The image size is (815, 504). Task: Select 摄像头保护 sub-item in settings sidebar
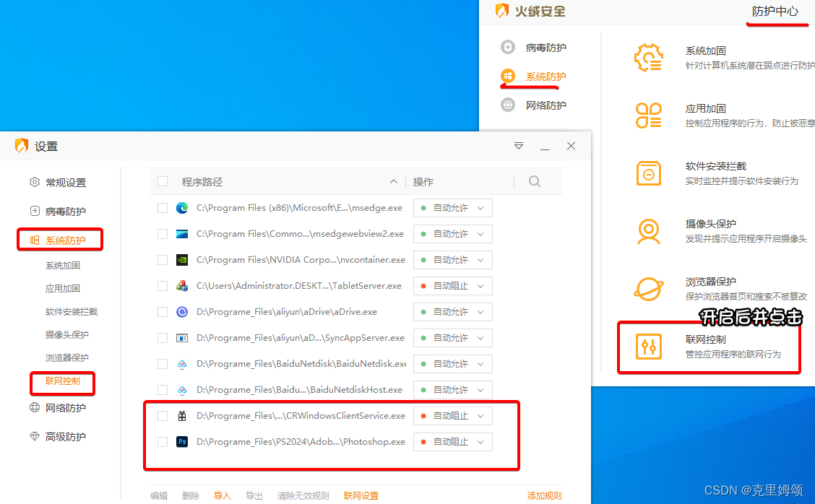67,334
